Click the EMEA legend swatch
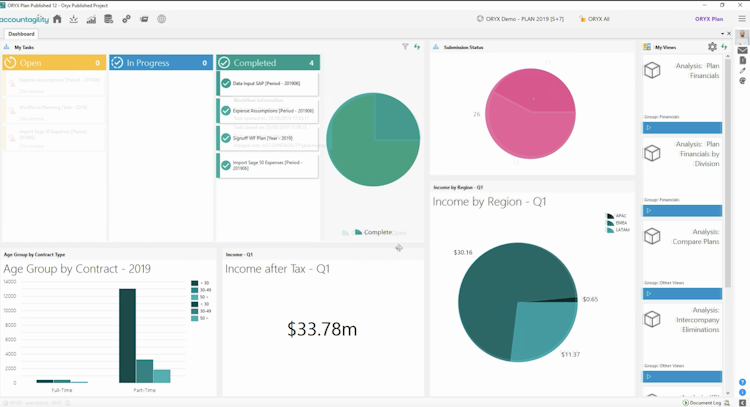 (610, 223)
